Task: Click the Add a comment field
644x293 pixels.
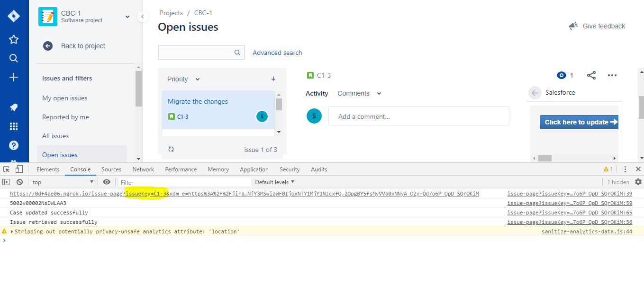Action: click(419, 116)
